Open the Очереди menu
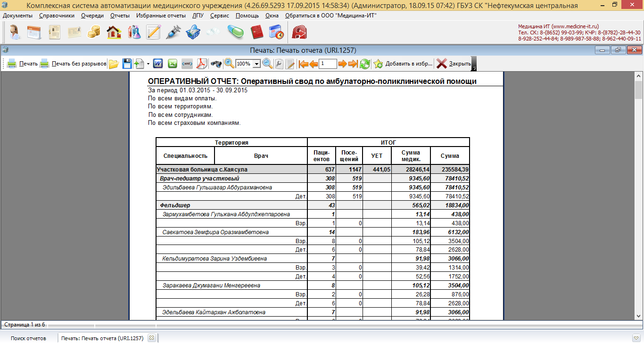This screenshot has width=644, height=343. coord(92,16)
